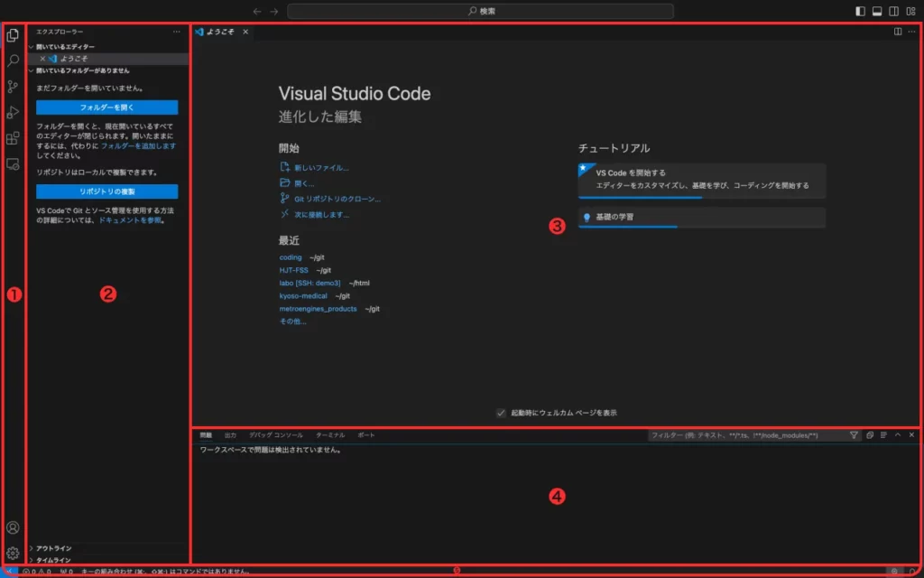Toggle the bottom panel visibility in title bar
Image resolution: width=924 pixels, height=578 pixels.
877,11
